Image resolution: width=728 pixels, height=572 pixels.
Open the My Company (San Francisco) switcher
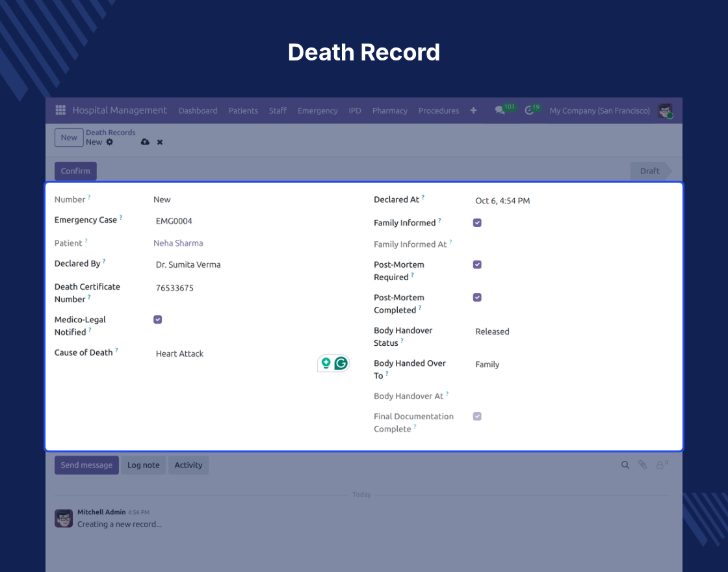(x=599, y=110)
